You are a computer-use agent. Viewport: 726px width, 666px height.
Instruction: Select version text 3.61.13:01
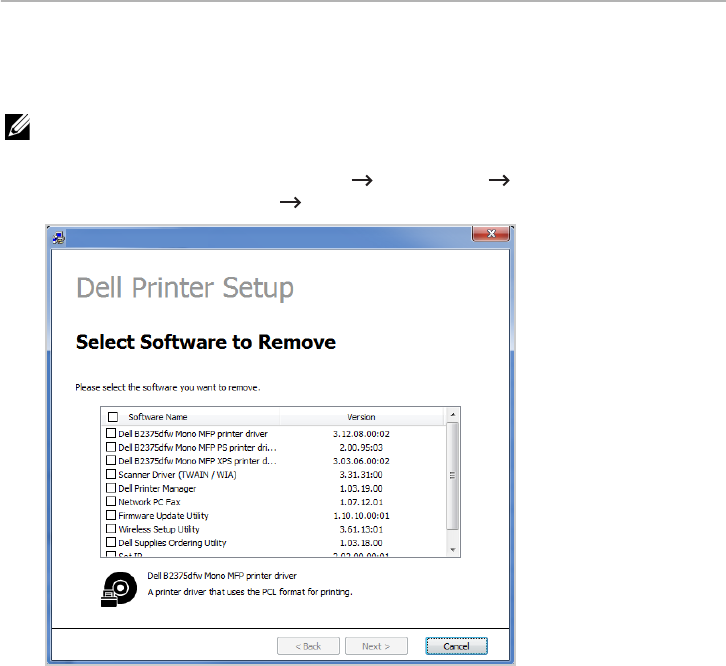coord(361,529)
